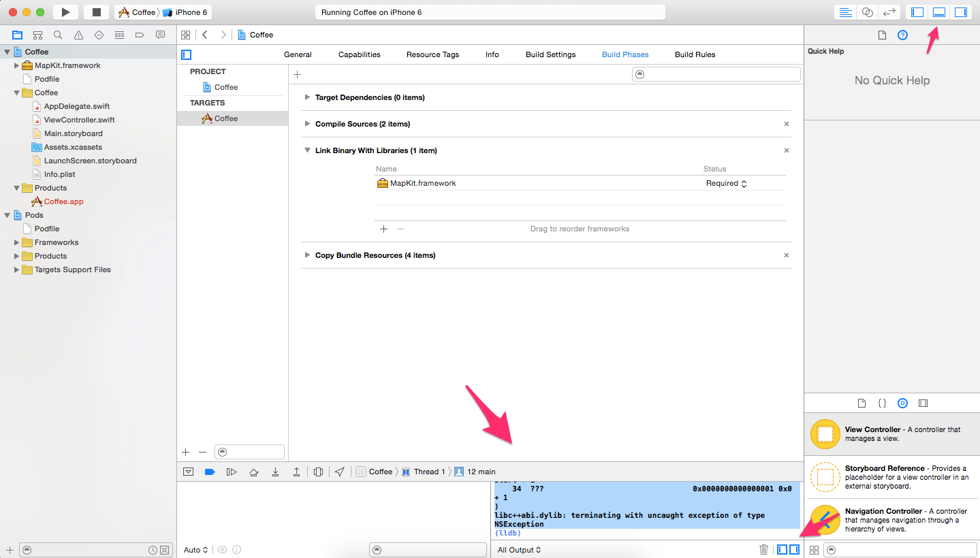Remove the selected library with minus button
980x558 pixels.
[x=400, y=229]
